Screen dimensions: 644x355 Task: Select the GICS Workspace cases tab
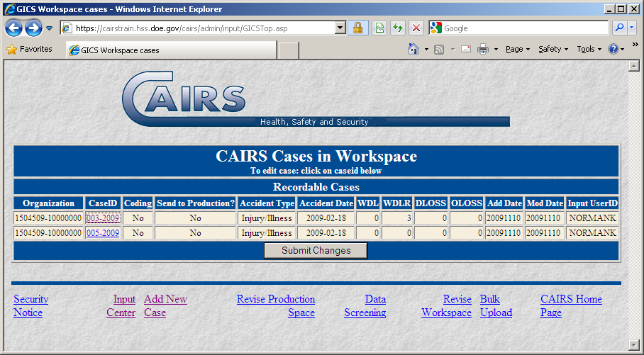coord(171,50)
